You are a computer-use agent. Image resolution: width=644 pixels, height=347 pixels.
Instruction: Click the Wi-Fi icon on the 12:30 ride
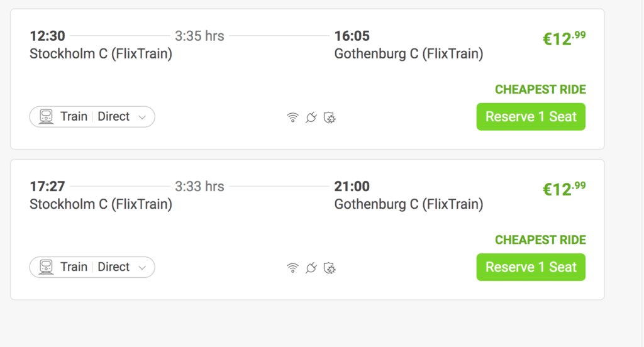click(x=292, y=118)
